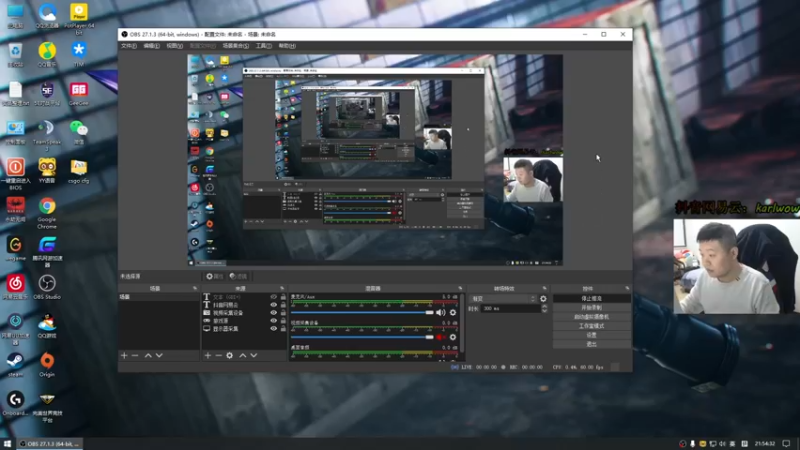
Task: Toggle lock on second text source
Action: 283,305
